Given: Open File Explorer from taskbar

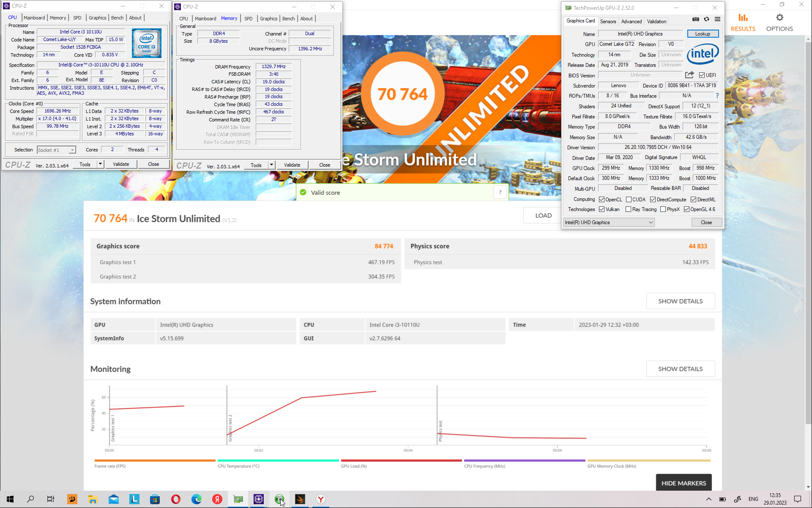Looking at the screenshot, I should click(93, 499).
